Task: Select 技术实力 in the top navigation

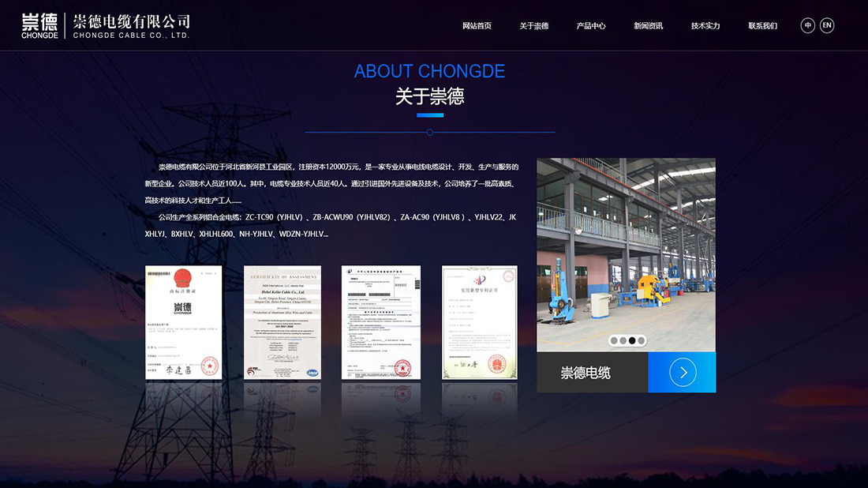Action: [x=705, y=26]
